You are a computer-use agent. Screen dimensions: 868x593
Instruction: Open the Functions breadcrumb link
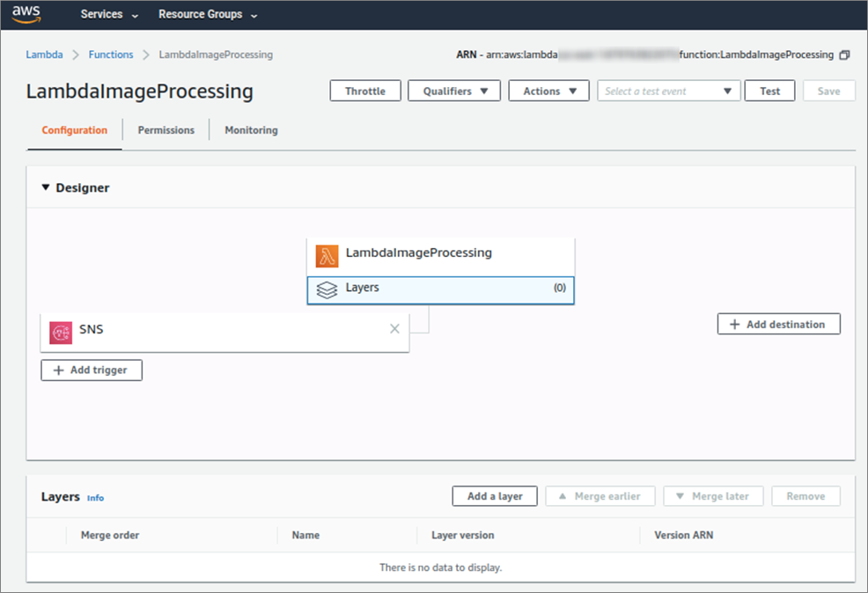pos(110,54)
